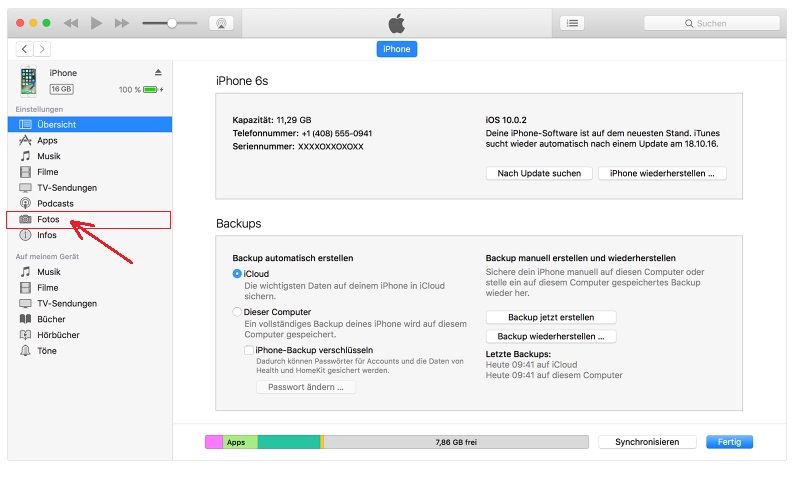Adjust the volume slider
This screenshot has height=483, width=792.
[x=171, y=22]
